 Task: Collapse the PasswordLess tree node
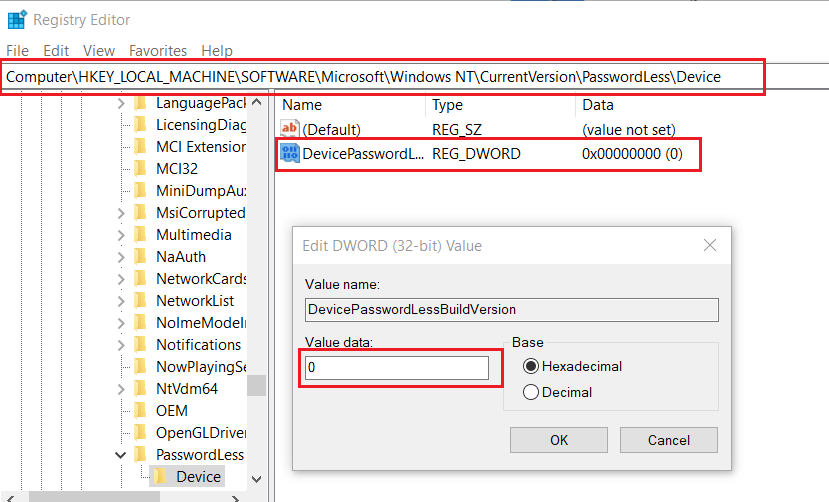(x=121, y=455)
